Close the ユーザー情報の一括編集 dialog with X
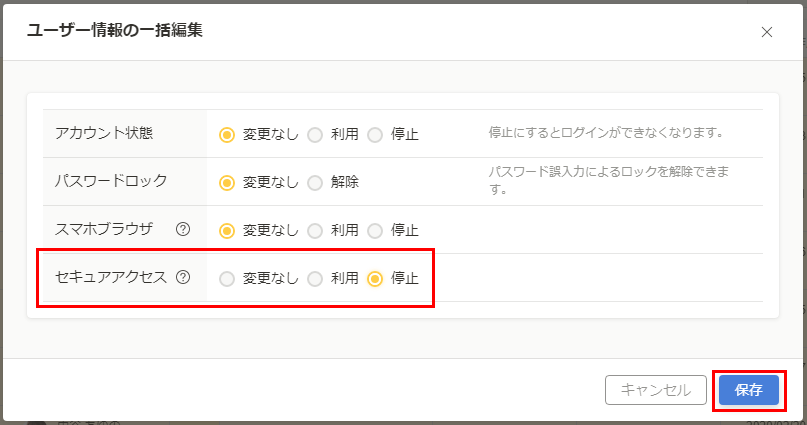 pyautogui.click(x=767, y=32)
